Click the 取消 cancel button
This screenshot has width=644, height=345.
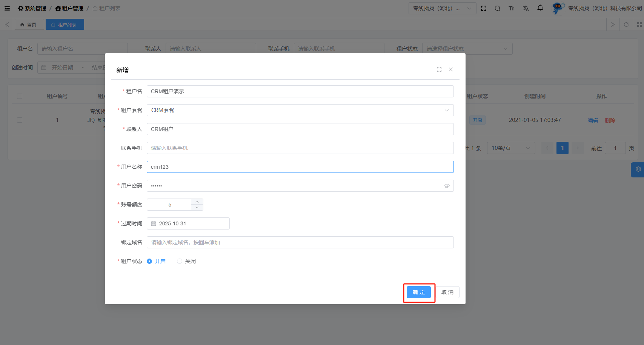[447, 292]
